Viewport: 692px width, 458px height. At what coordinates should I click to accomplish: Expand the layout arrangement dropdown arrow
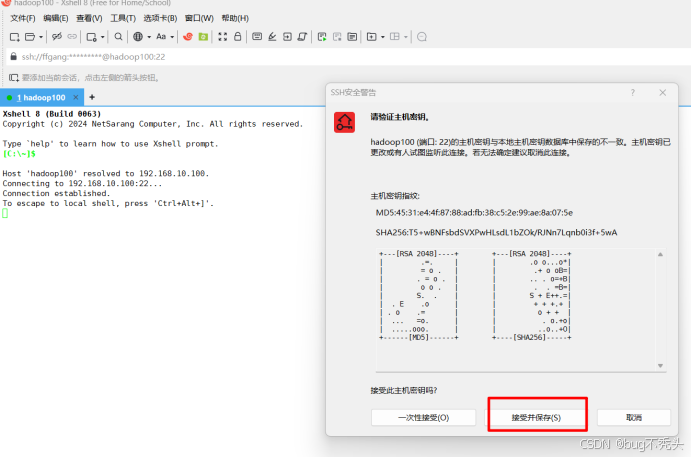point(406,37)
